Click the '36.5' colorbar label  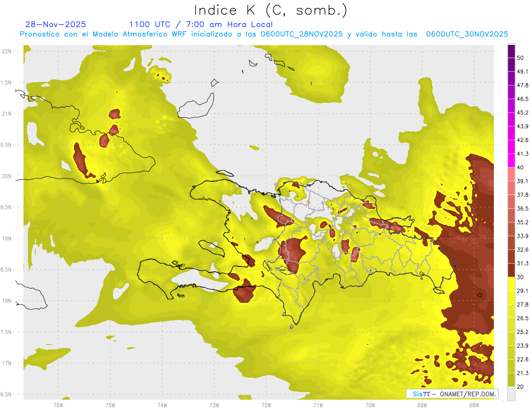523,208
